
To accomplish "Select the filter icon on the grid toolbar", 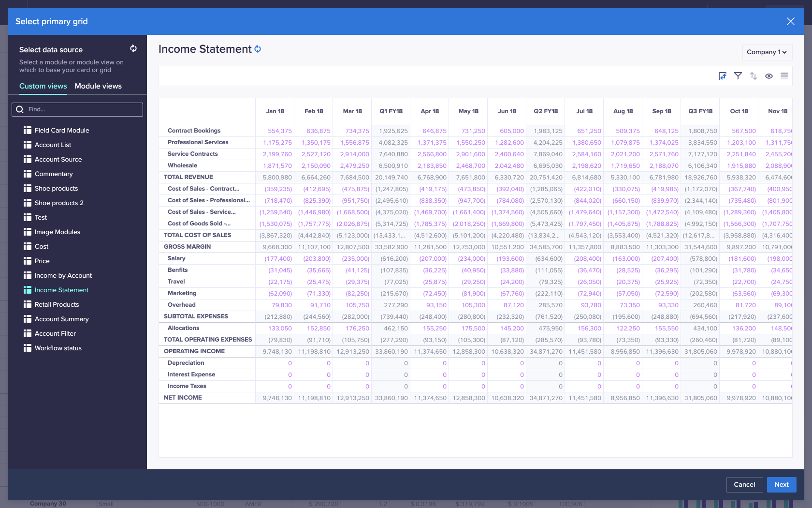I will pos(738,76).
